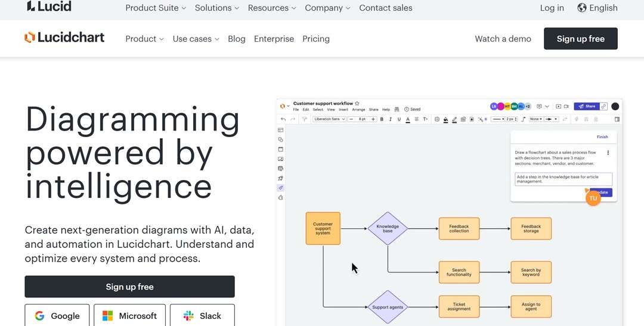The image size is (644, 326).
Task: Click the redo arrow in diagram toolbar
Action: point(293,119)
